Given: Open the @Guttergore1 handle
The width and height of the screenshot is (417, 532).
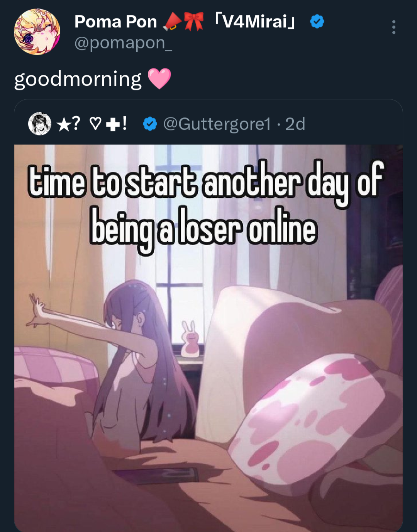Looking at the screenshot, I should click(217, 124).
